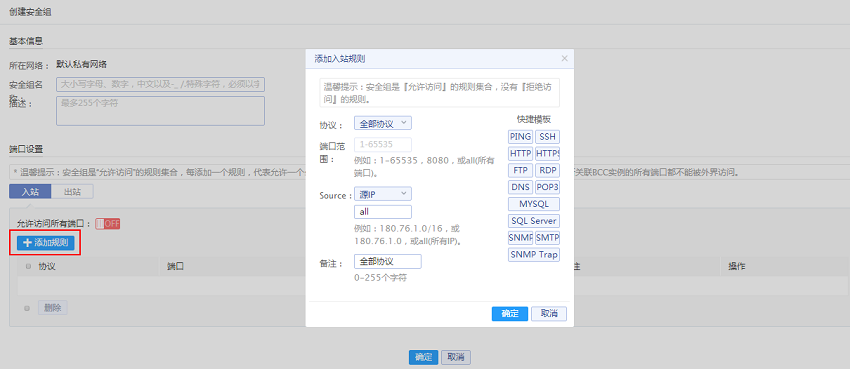The image size is (850, 369).
Task: Switch to the 入站 inbound tab
Action: (30, 191)
